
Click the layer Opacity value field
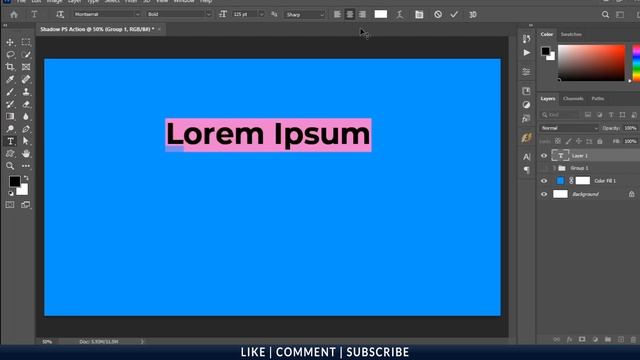point(630,128)
